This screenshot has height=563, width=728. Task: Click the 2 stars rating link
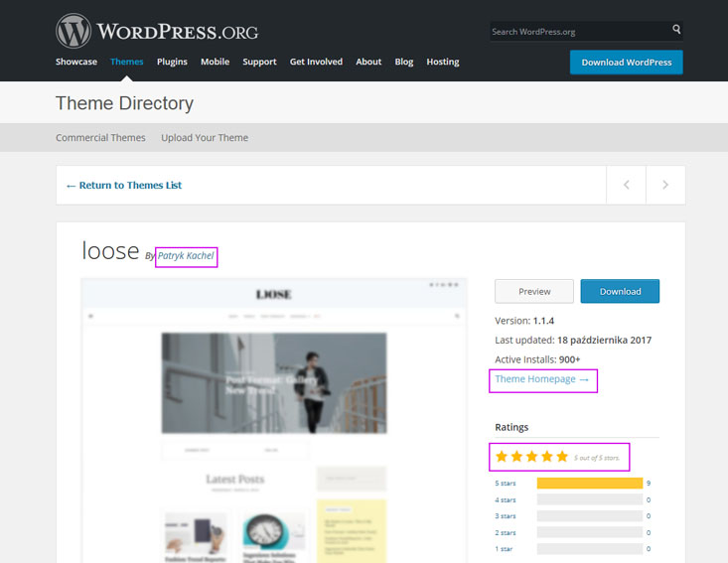tap(506, 533)
